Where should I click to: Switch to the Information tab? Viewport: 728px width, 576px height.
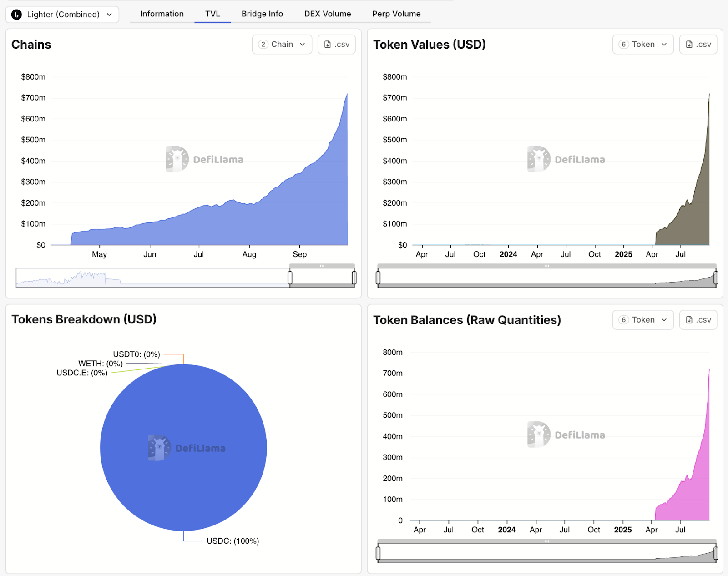(x=162, y=14)
